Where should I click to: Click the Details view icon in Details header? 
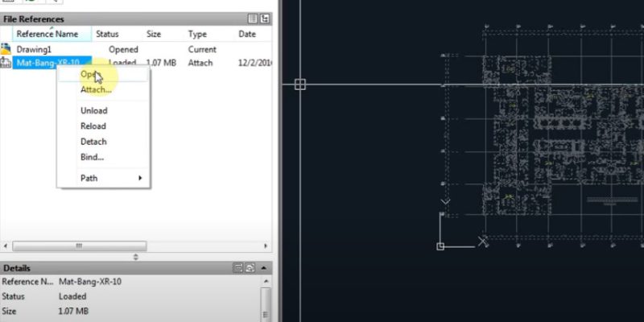click(238, 267)
